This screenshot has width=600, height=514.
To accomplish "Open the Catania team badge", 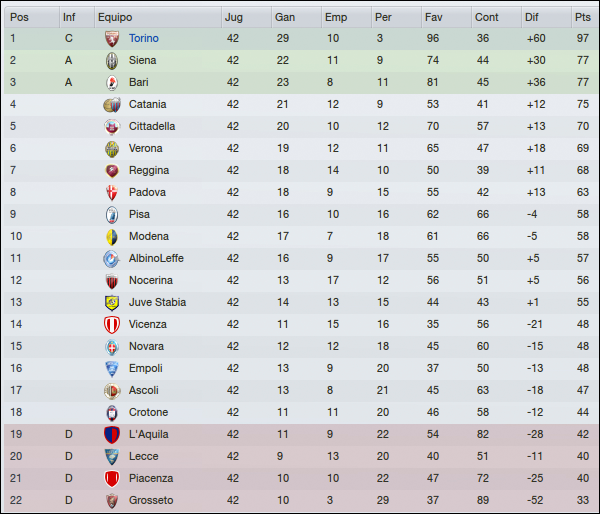I will tap(112, 104).
